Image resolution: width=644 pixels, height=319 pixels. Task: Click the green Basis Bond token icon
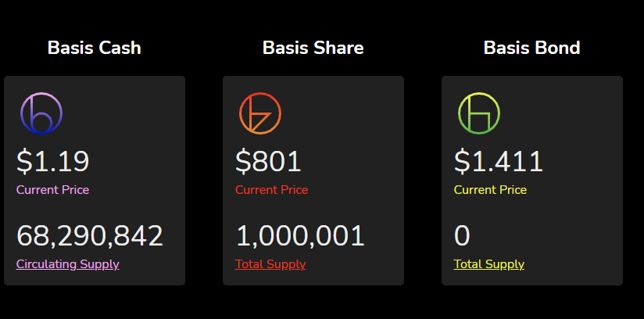[479, 113]
